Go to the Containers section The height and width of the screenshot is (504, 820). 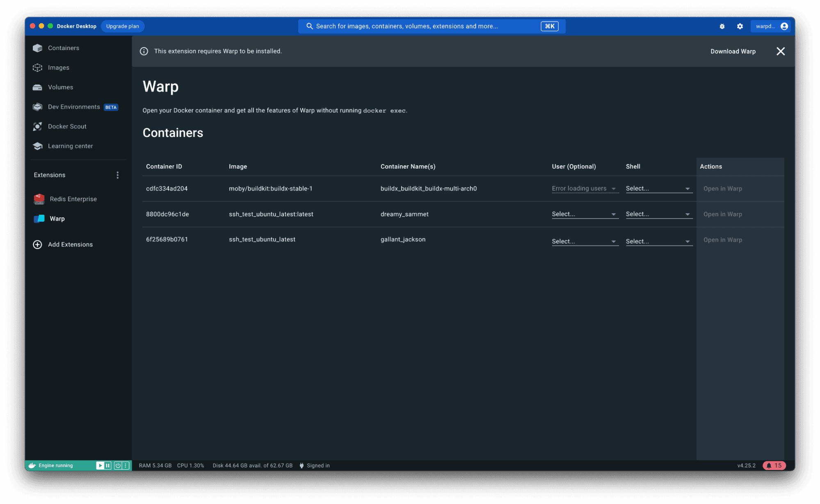click(x=63, y=48)
